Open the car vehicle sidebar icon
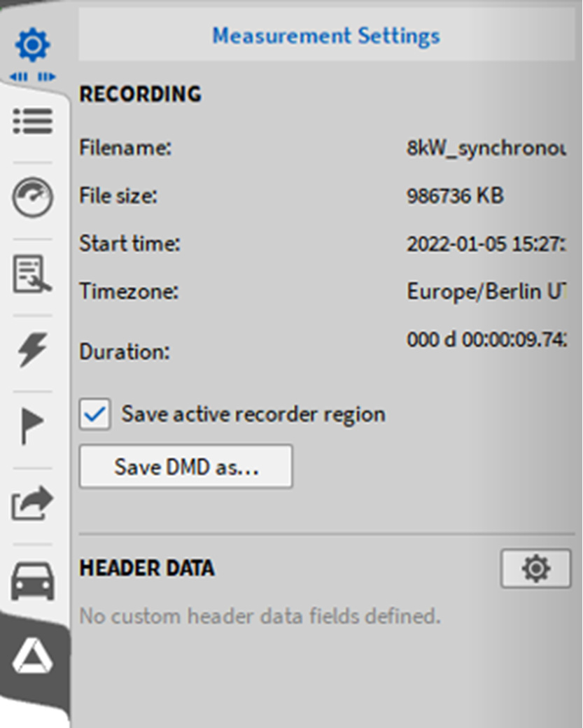 point(32,580)
